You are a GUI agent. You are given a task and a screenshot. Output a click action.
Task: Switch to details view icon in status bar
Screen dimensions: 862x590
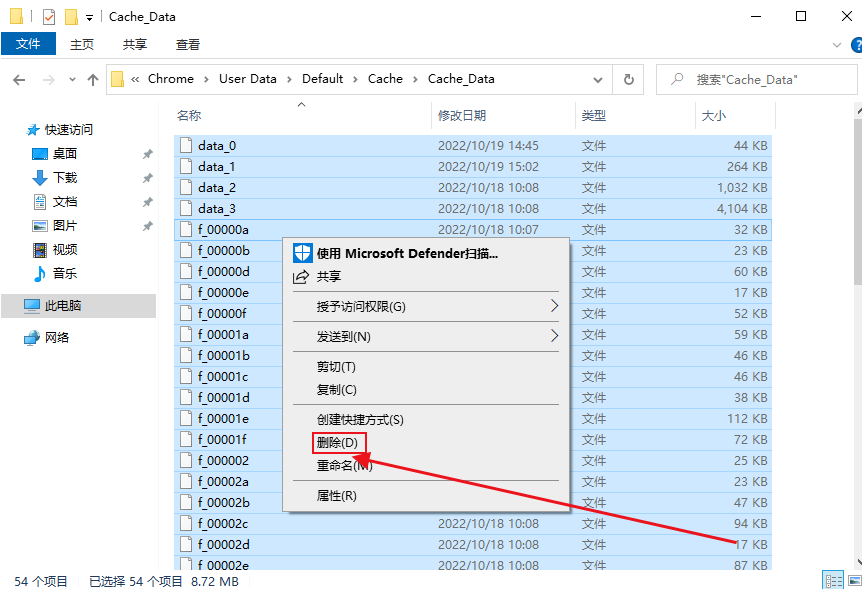833,581
